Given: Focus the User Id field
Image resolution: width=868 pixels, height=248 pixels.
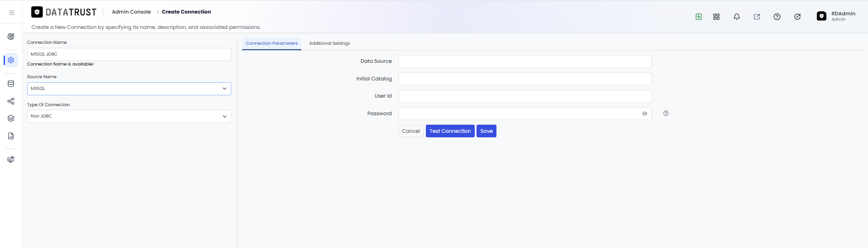Looking at the screenshot, I should [x=525, y=96].
